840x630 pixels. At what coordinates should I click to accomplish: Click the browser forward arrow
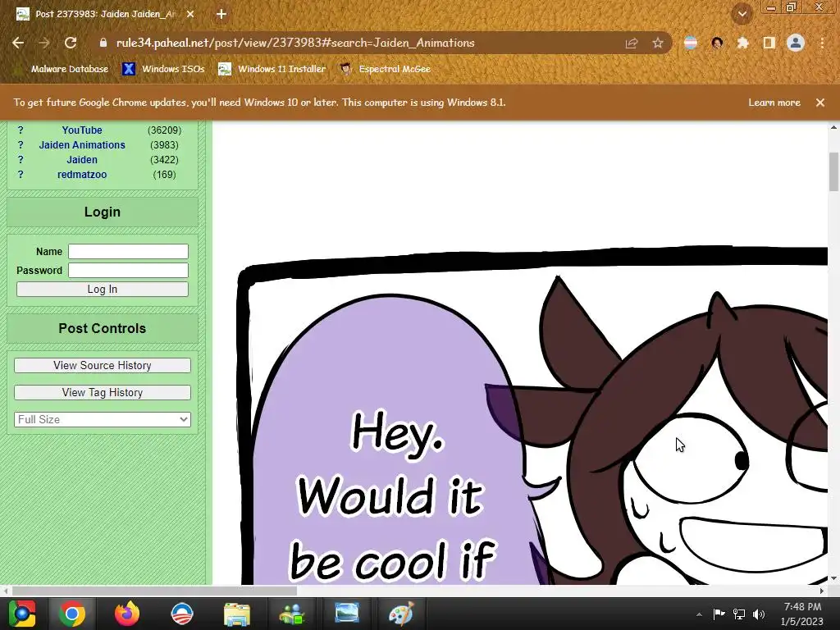(44, 43)
